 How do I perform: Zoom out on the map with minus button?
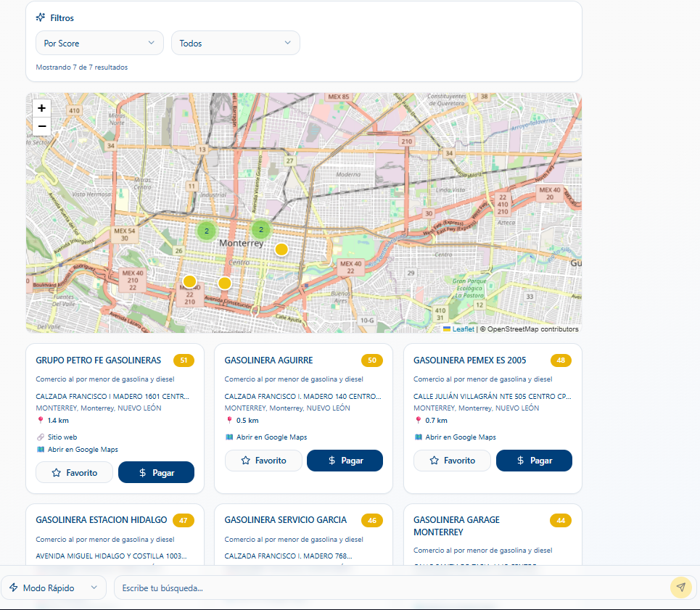point(41,126)
